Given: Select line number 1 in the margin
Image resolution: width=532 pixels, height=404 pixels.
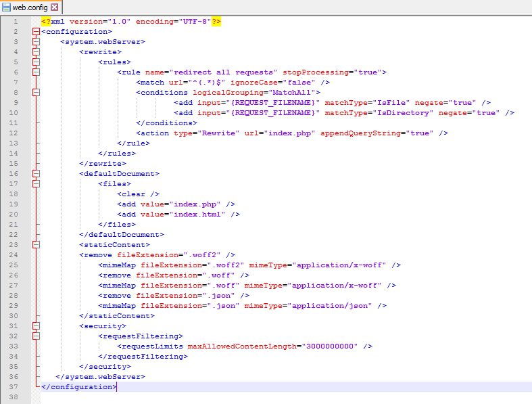Looking at the screenshot, I should point(16,22).
